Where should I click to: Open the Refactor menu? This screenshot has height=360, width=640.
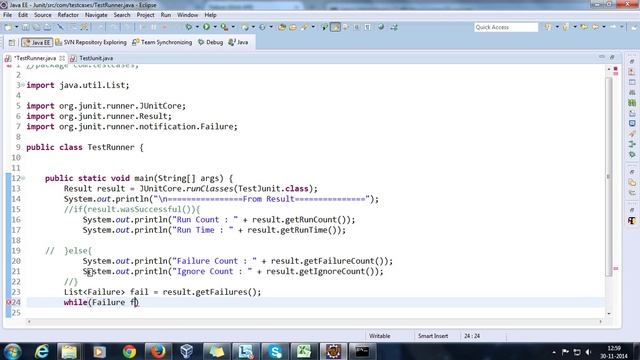68,15
